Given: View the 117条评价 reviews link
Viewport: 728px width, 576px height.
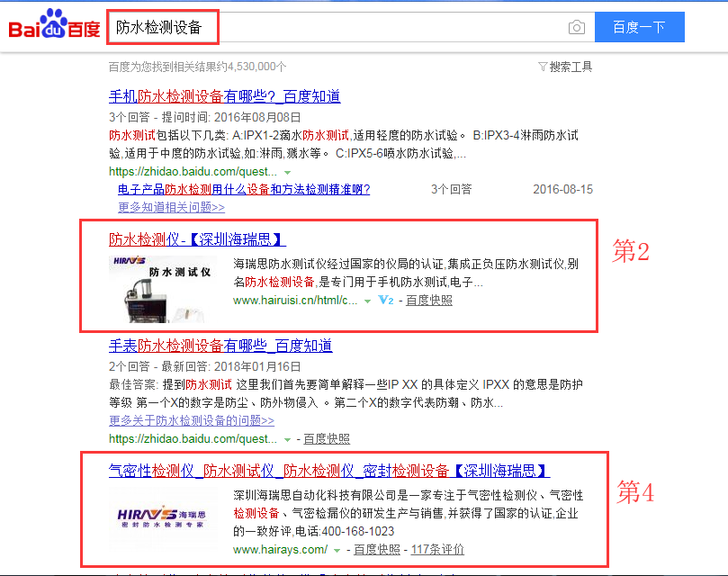Looking at the screenshot, I should 437,549.
